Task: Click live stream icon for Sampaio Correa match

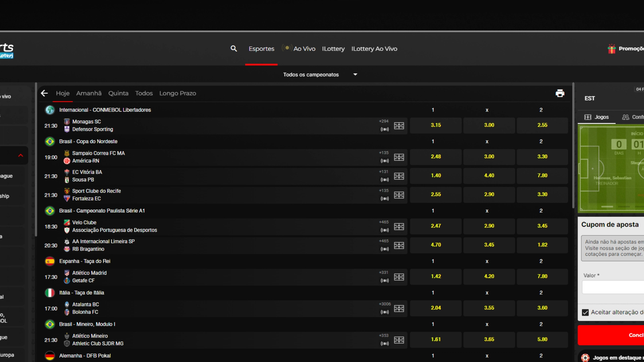Action: (x=385, y=161)
